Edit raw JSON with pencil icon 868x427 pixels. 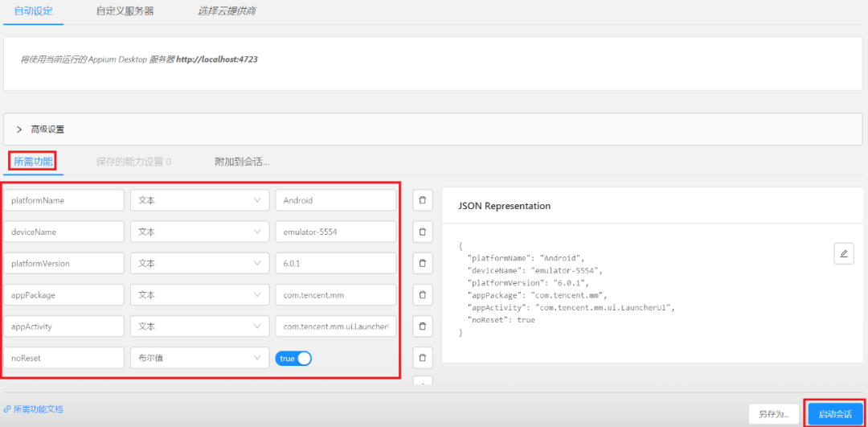[x=844, y=253]
